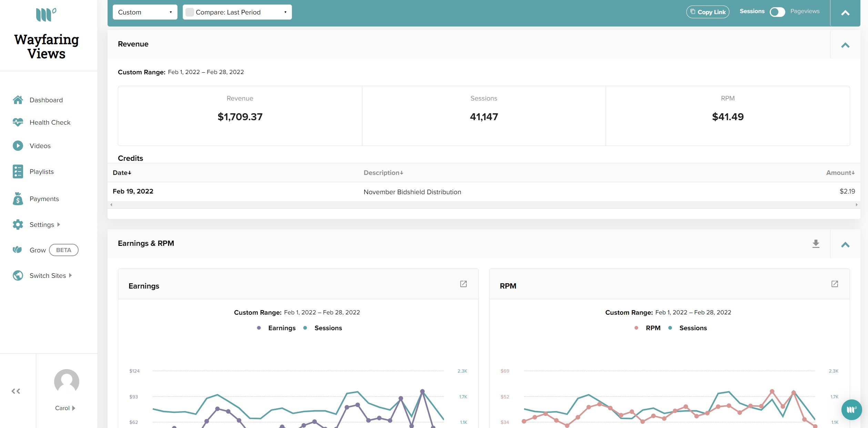Sort credits by Date column
This screenshot has width=868, height=428.
coord(122,173)
